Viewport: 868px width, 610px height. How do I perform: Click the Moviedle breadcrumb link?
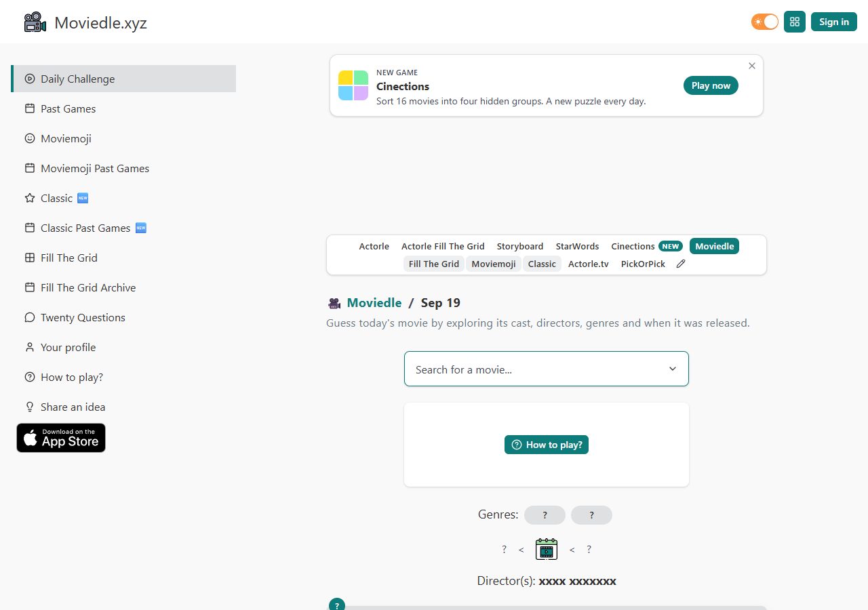click(x=374, y=303)
